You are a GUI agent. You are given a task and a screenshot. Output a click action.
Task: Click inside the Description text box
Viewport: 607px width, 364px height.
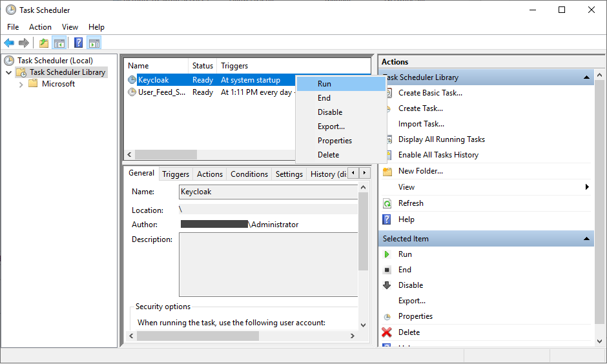269,265
